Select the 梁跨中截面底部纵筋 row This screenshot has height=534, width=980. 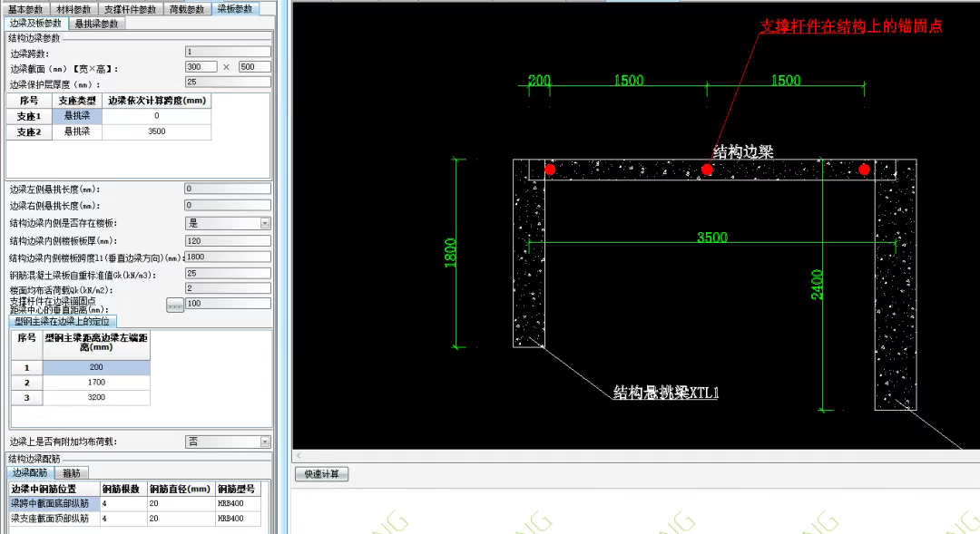51,503
